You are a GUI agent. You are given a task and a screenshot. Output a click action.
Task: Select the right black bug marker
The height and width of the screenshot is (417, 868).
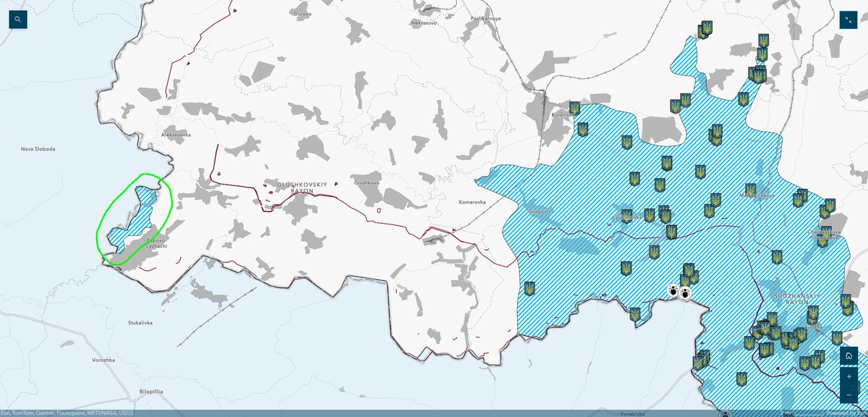(685, 292)
